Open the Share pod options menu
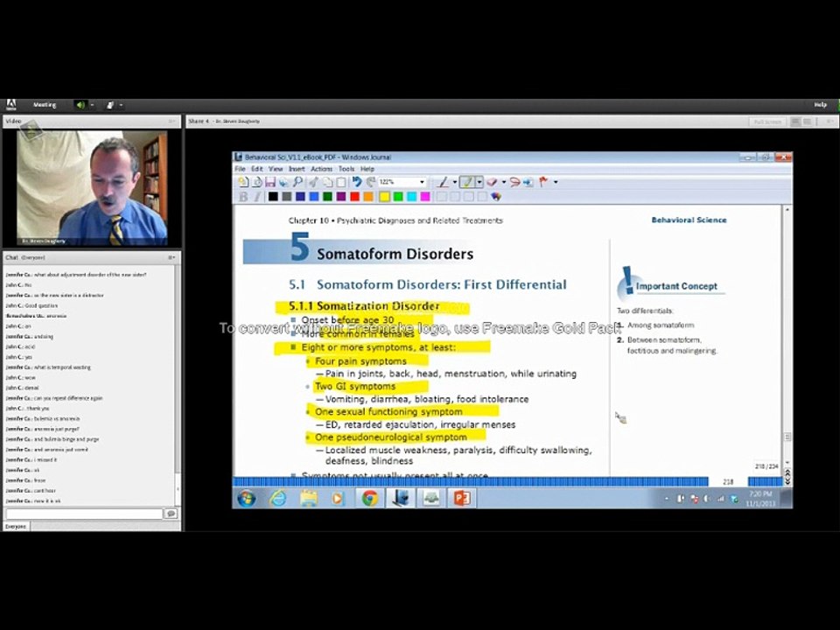The image size is (840, 630). (x=829, y=122)
